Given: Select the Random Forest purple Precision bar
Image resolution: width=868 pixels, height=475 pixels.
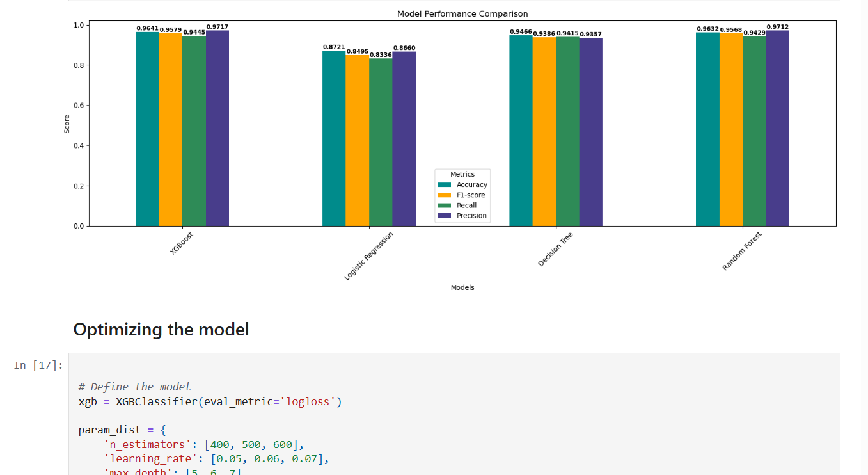Looking at the screenshot, I should click(777, 128).
